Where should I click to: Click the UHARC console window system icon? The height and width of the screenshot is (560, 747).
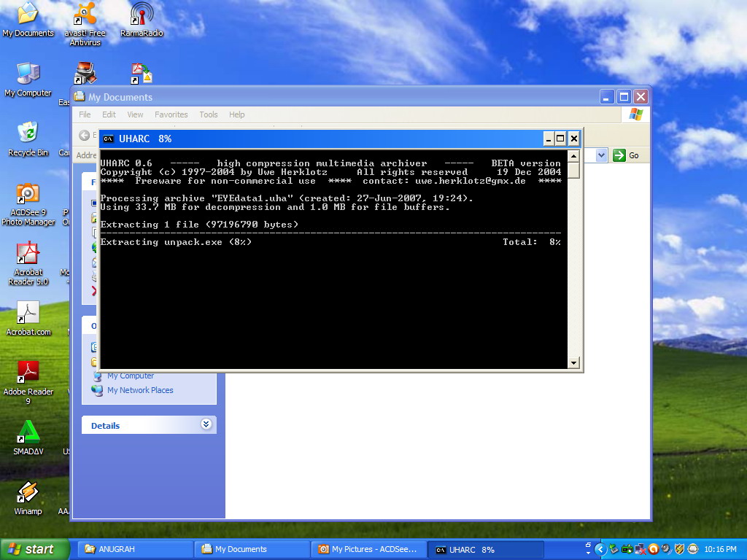pyautogui.click(x=109, y=139)
